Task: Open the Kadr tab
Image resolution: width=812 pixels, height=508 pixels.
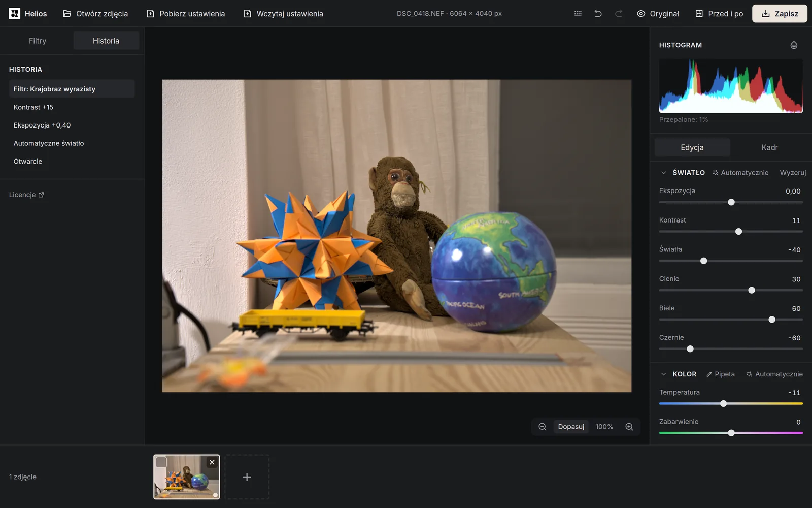Action: pos(769,147)
